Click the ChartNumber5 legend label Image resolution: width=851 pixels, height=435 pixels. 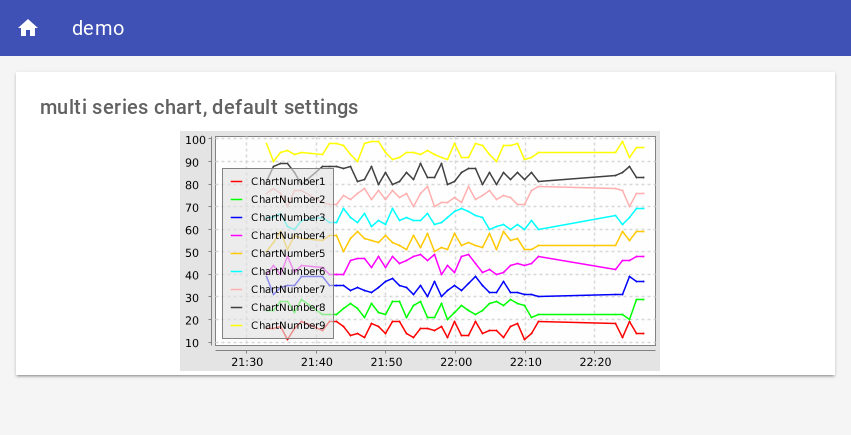[288, 253]
